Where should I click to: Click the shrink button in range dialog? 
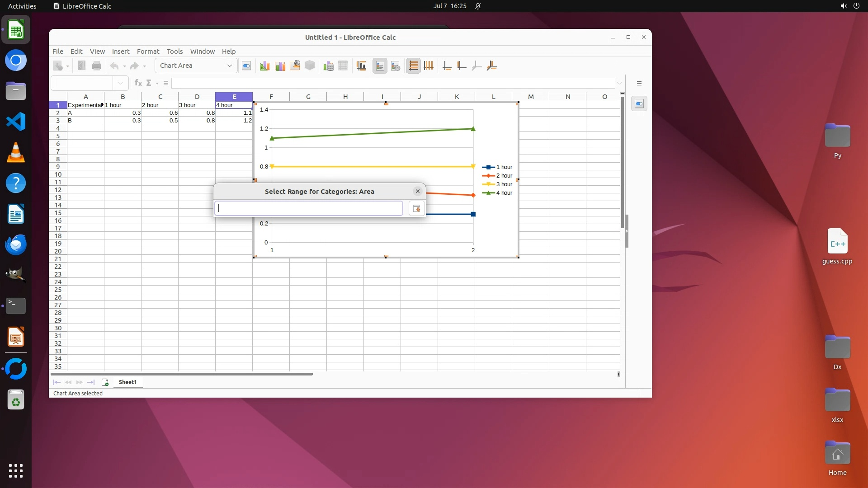416,208
